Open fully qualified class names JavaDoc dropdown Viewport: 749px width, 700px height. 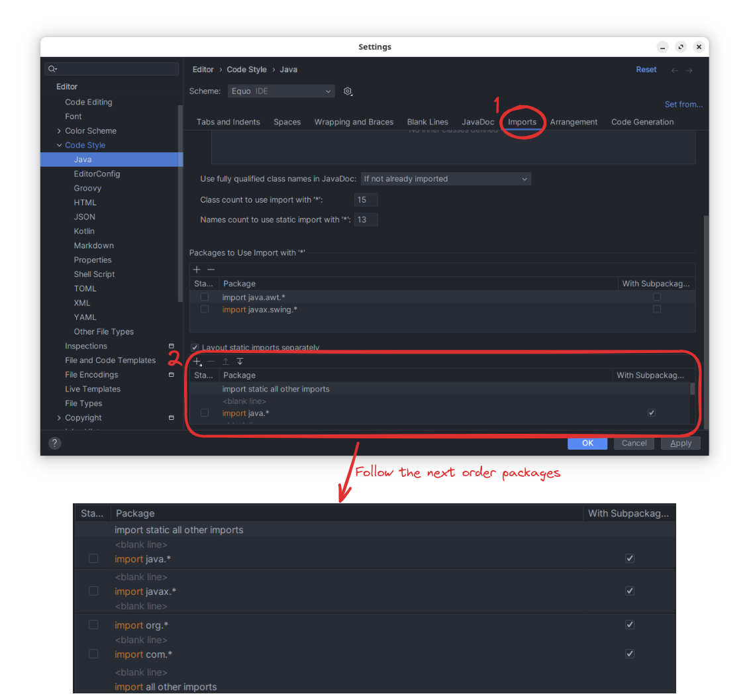(446, 179)
